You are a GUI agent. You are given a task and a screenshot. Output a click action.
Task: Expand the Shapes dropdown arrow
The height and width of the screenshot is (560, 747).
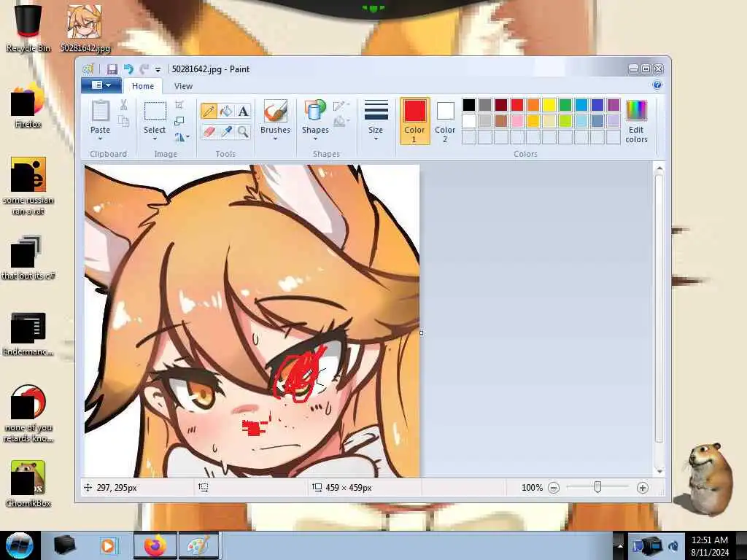point(315,139)
